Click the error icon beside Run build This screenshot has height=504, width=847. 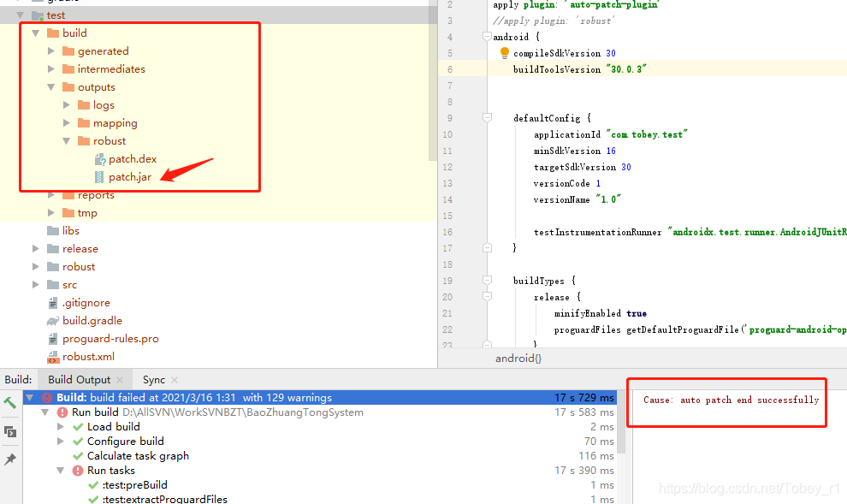click(x=62, y=412)
